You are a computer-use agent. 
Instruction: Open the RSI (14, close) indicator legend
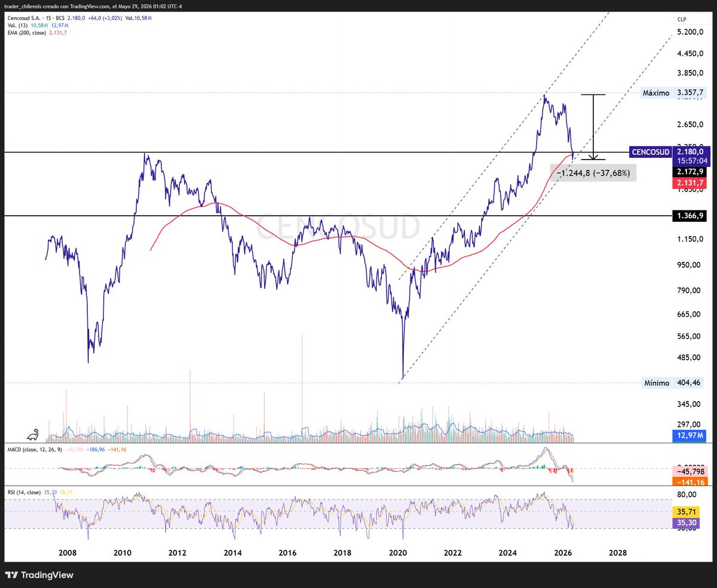(24, 492)
